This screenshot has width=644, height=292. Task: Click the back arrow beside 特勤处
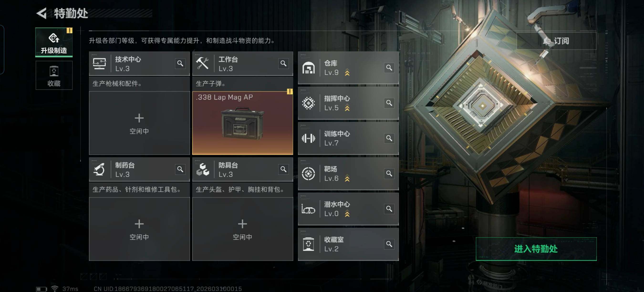pyautogui.click(x=42, y=13)
